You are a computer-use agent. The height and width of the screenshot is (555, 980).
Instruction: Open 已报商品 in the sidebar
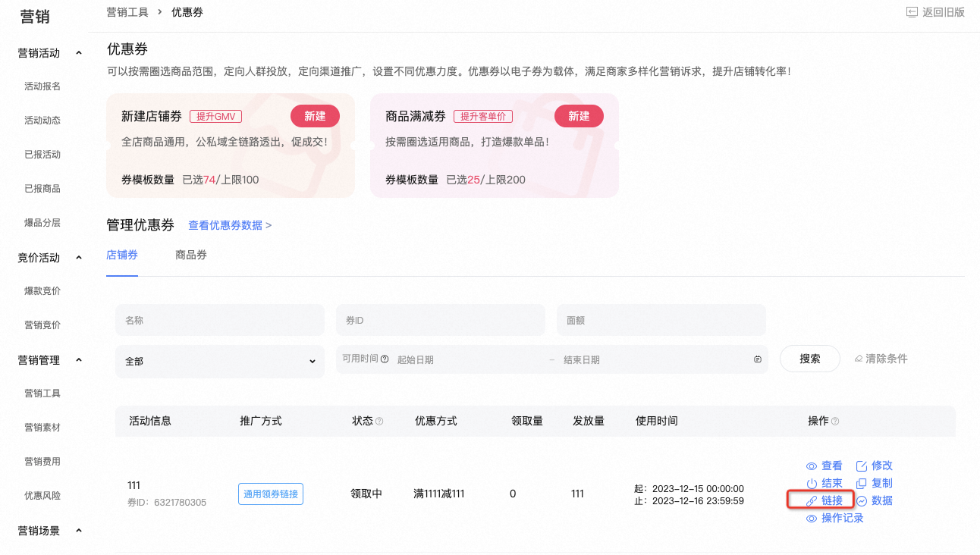[x=42, y=189]
